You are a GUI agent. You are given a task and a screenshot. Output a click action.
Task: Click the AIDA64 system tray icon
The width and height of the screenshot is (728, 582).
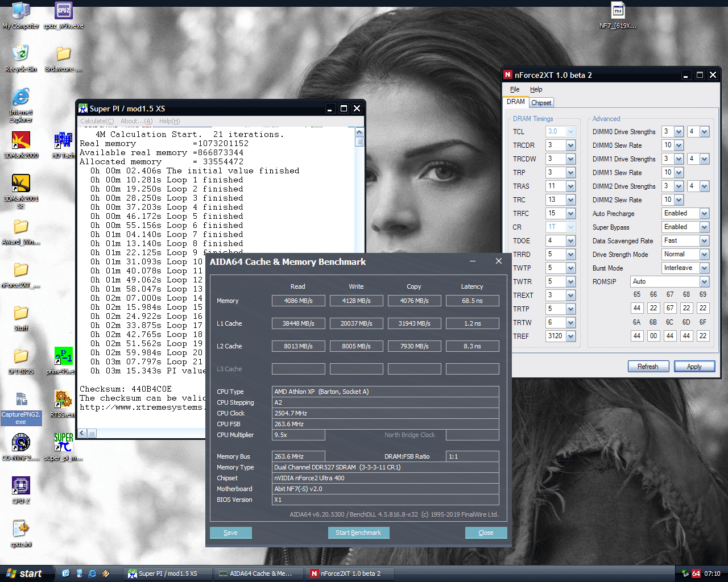click(x=696, y=573)
